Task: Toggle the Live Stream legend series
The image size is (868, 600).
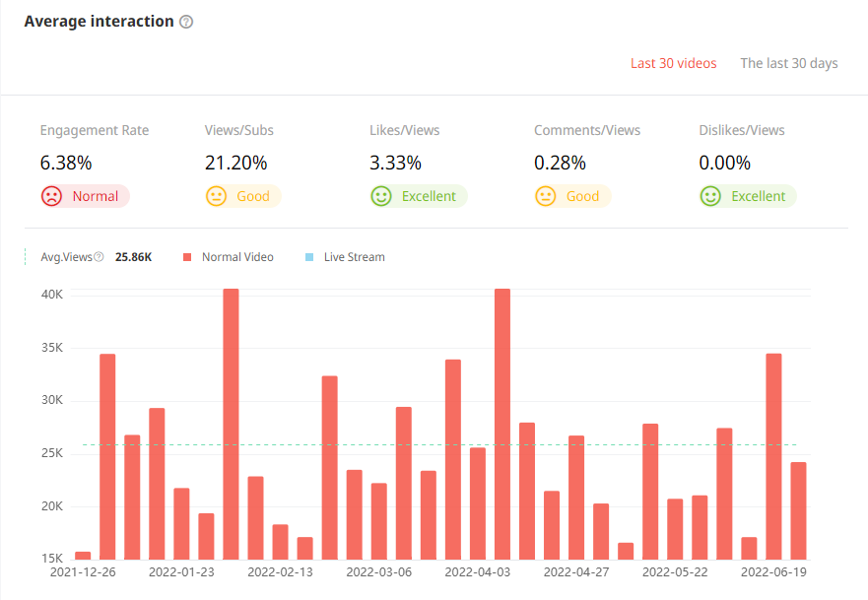Action: point(354,257)
